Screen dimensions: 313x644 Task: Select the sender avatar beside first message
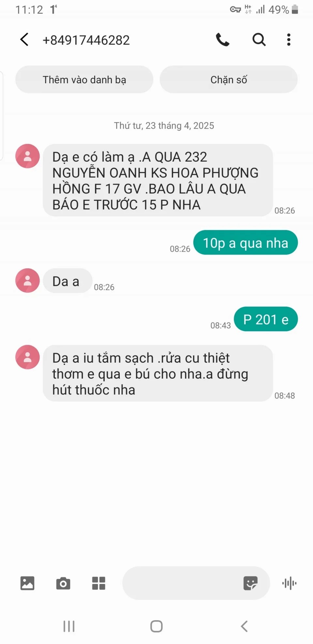[28, 156]
